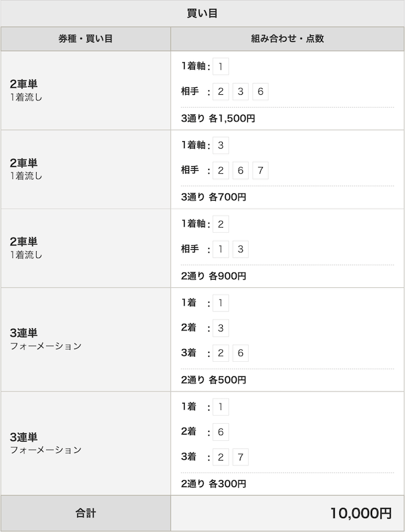Select number 3 in the 500円 formation's 2着
This screenshot has height=532, width=405.
click(221, 328)
